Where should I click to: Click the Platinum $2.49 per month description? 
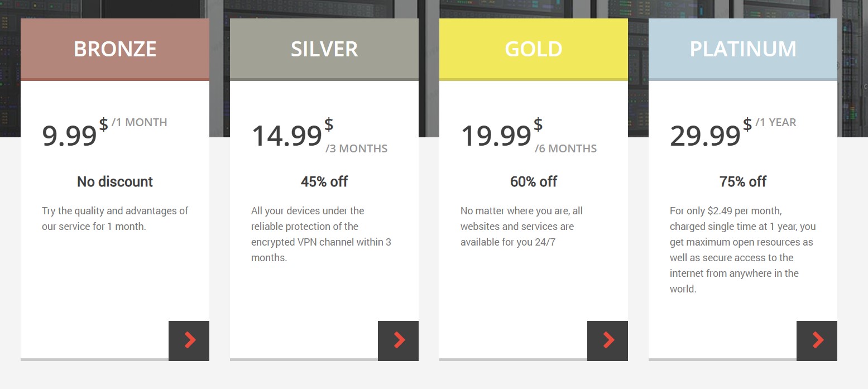pos(742,250)
